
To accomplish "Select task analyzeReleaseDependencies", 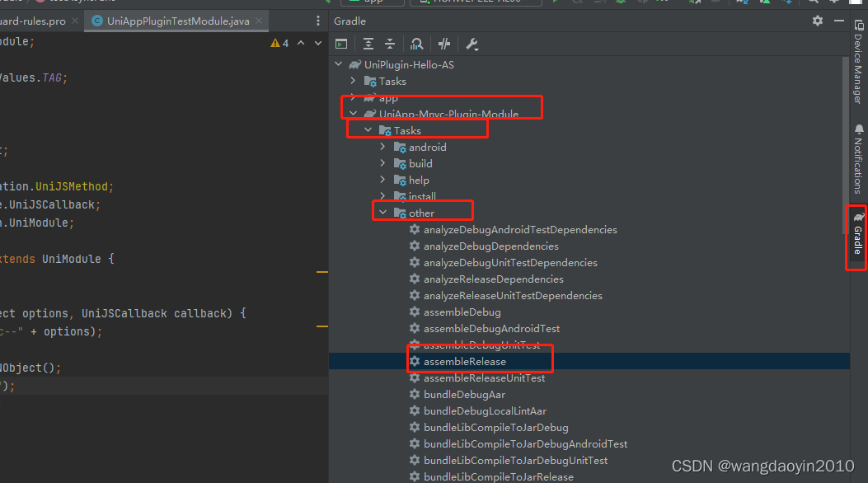I will [x=493, y=279].
